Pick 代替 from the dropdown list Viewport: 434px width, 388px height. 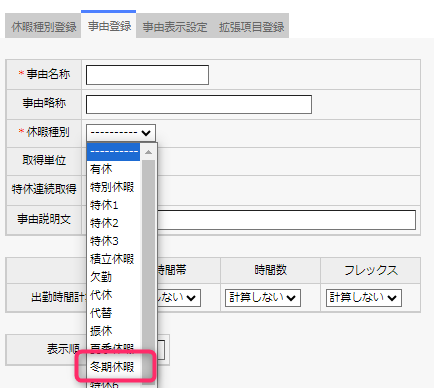[x=113, y=313]
